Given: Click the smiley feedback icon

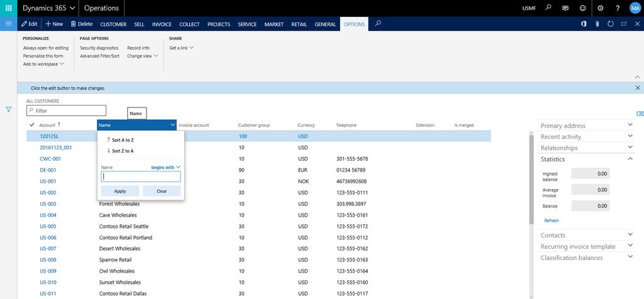Looking at the screenshot, I should click(583, 8).
